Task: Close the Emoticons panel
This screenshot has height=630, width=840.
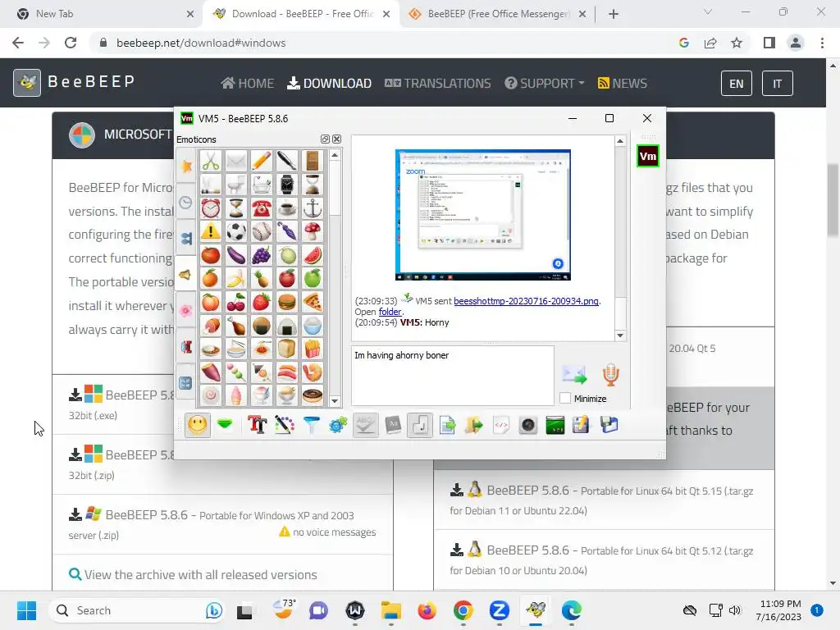Action: pyautogui.click(x=337, y=139)
